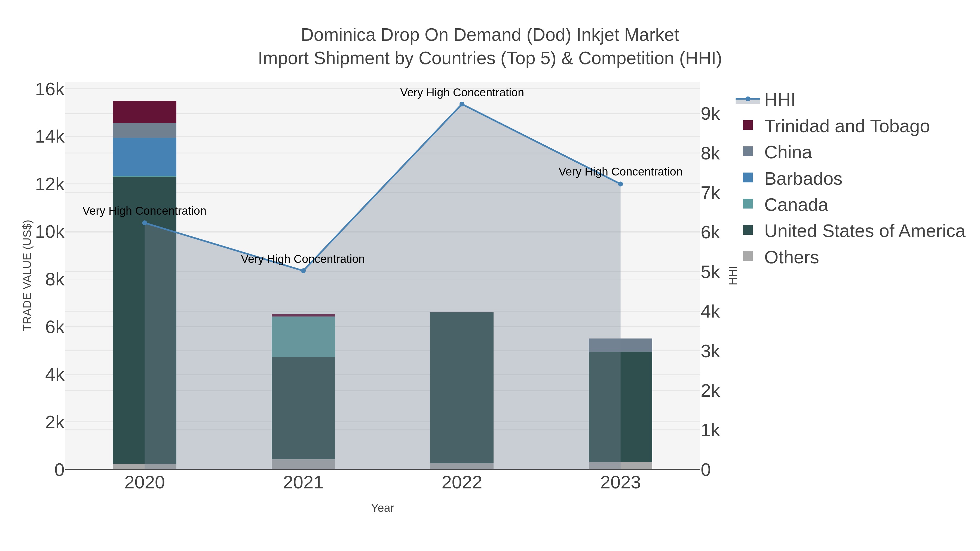This screenshot has width=980, height=551.
Task: Select the United States segment in 2022 bar
Action: coord(462,388)
